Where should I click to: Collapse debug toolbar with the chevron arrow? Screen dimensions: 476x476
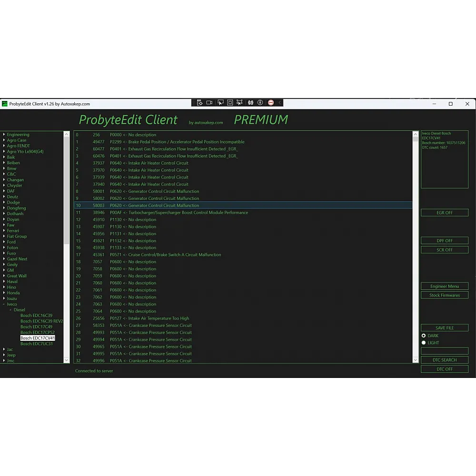(x=280, y=102)
